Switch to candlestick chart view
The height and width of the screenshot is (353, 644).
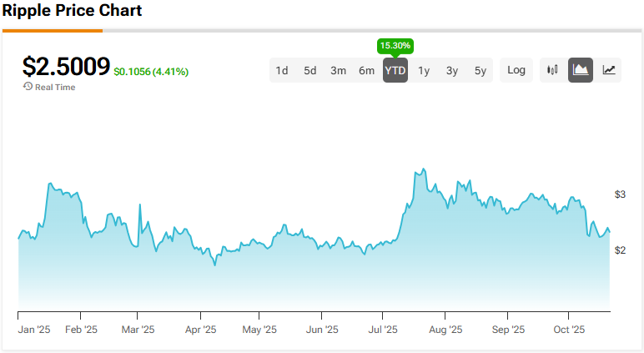[x=552, y=70]
